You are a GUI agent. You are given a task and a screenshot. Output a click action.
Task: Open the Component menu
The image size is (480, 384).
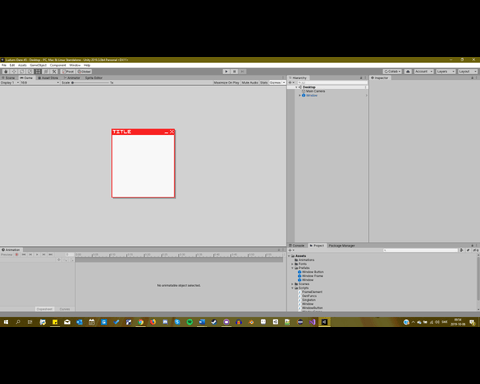point(58,65)
